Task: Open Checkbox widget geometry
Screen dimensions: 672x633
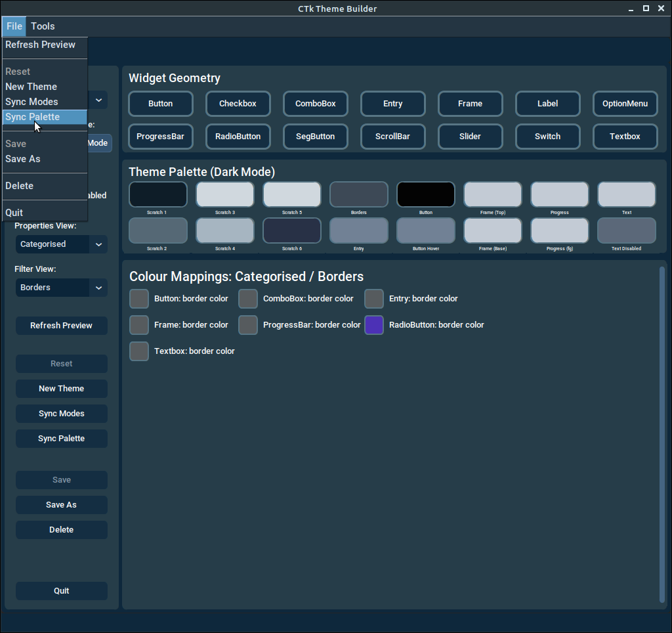Action: (238, 103)
